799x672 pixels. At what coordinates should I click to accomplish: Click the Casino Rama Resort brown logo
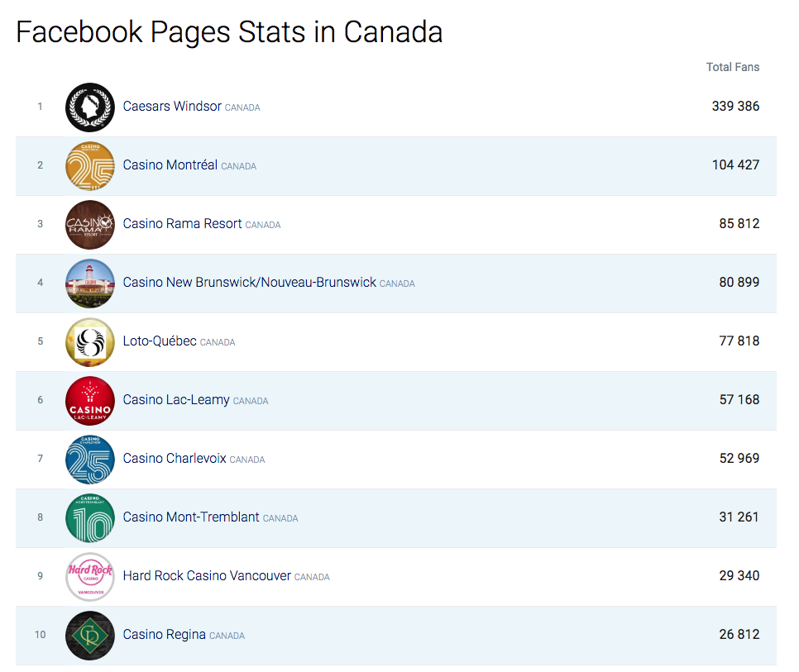tap(90, 225)
